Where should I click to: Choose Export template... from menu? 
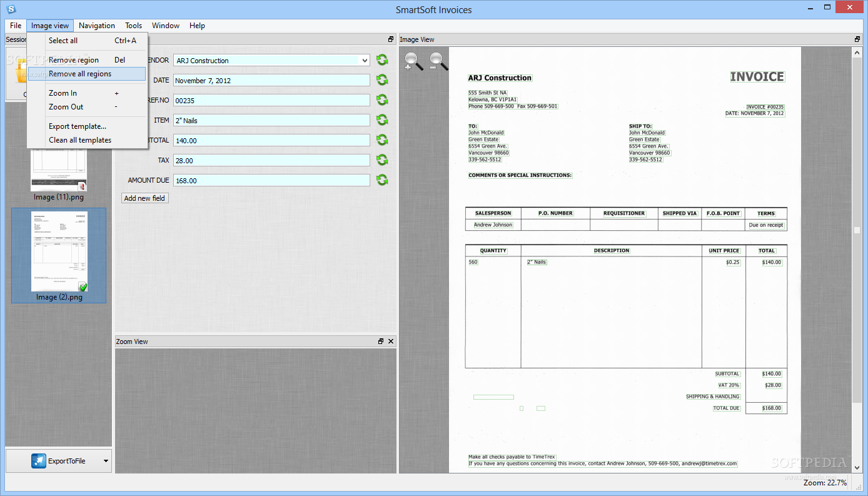point(87,126)
